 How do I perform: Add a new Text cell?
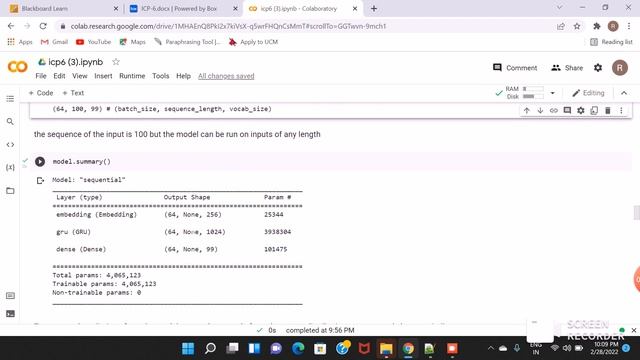73,93
